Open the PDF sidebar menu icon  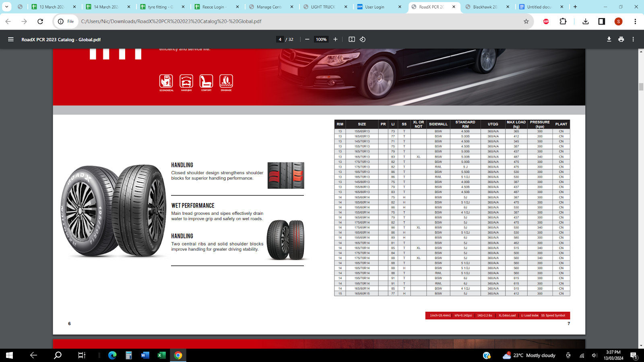[x=11, y=39]
